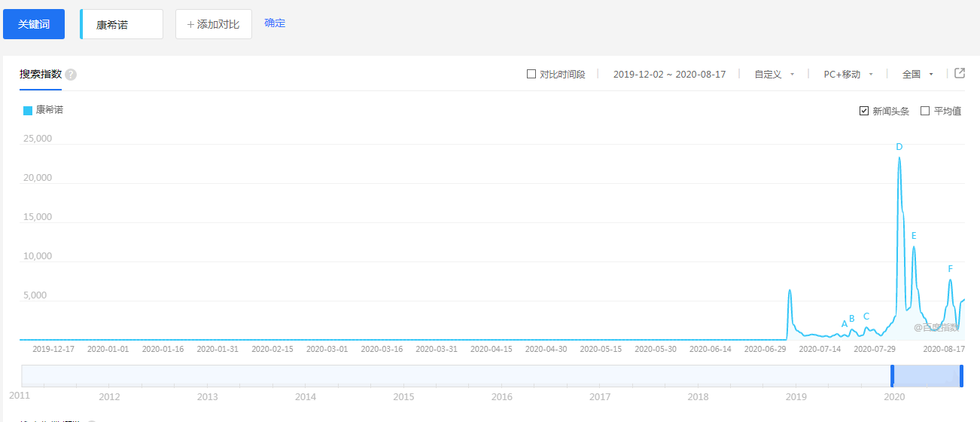Viewport: 980px width, 422px height.
Task: Click the 2019 year label in timeline
Action: [x=796, y=397]
